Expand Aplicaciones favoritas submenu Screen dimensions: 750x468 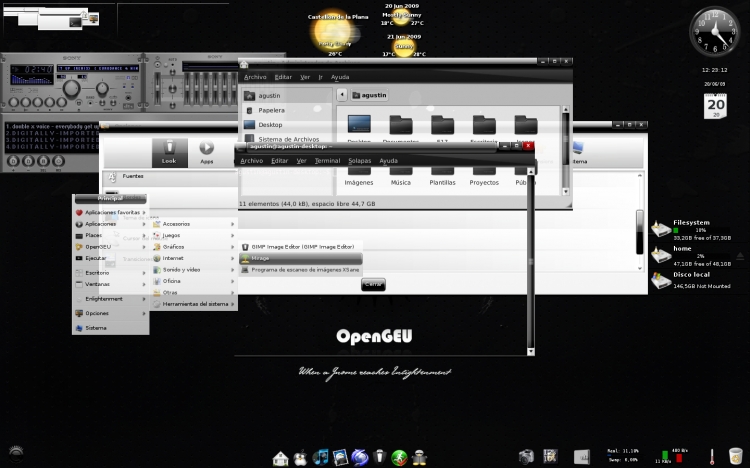click(110, 212)
